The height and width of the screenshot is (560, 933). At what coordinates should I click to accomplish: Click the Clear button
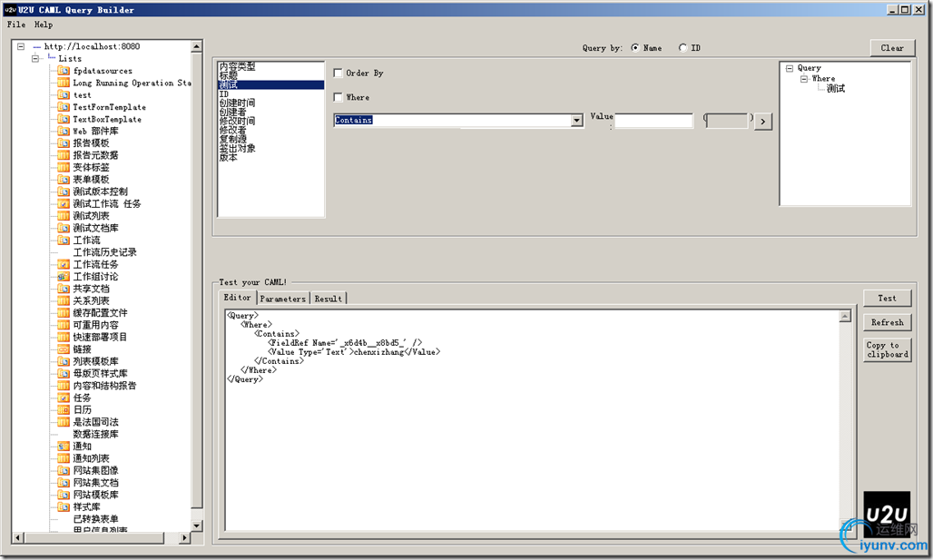pos(892,47)
